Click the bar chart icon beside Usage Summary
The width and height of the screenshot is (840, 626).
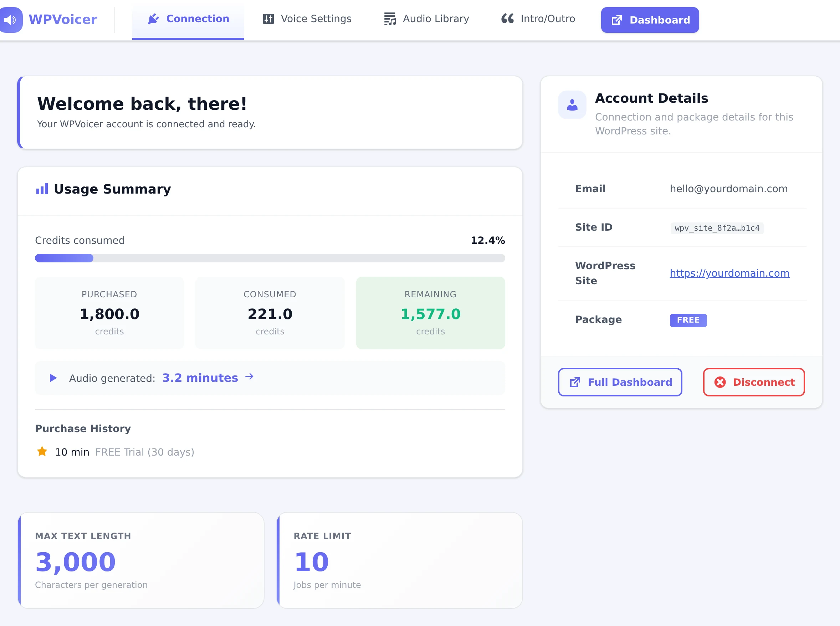click(42, 189)
